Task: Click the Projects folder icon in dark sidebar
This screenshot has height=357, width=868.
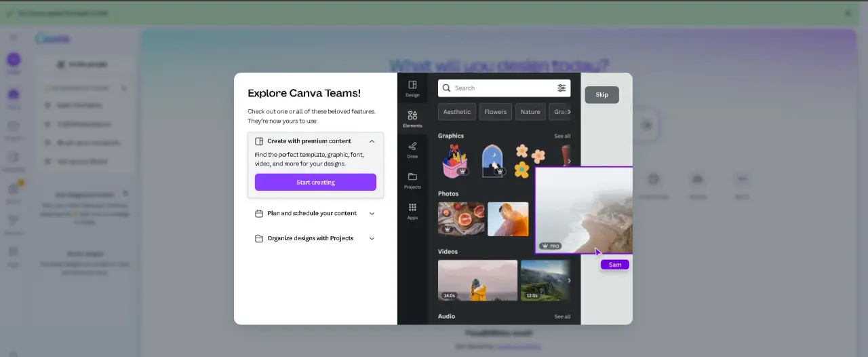Action: pos(412,176)
